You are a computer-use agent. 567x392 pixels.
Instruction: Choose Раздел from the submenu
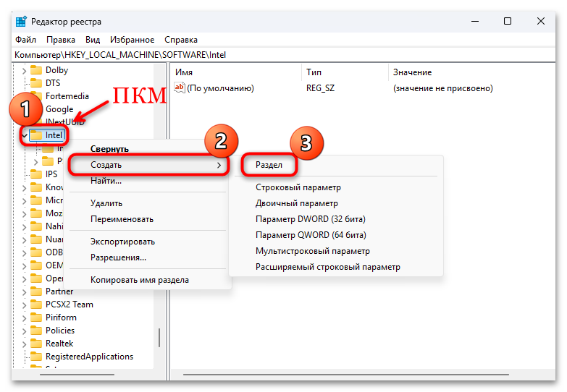pos(269,165)
